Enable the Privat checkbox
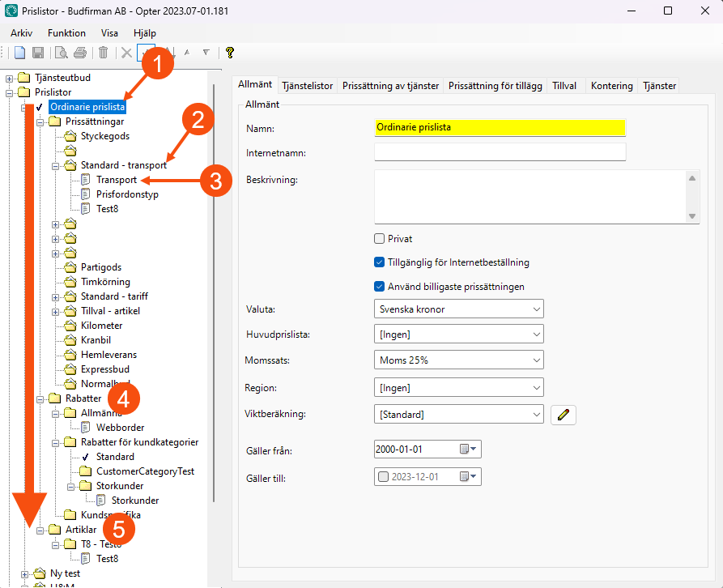The height and width of the screenshot is (588, 723). click(379, 239)
